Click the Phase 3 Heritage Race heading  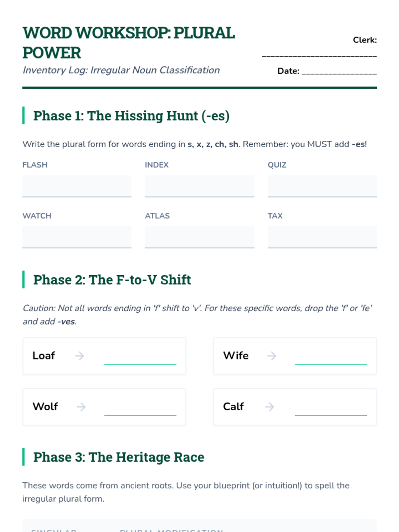tap(119, 457)
